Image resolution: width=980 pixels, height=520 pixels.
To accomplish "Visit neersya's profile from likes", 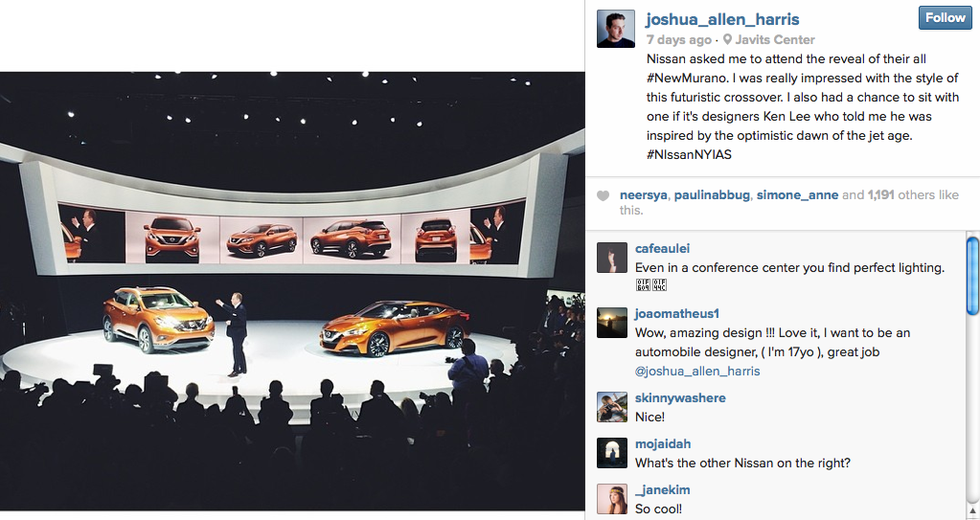I will [643, 195].
